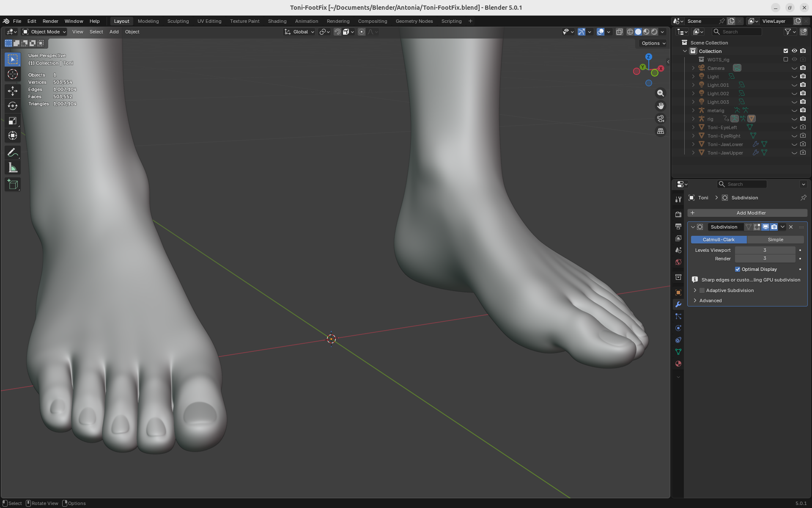Click the Add Modifier button

(x=747, y=213)
